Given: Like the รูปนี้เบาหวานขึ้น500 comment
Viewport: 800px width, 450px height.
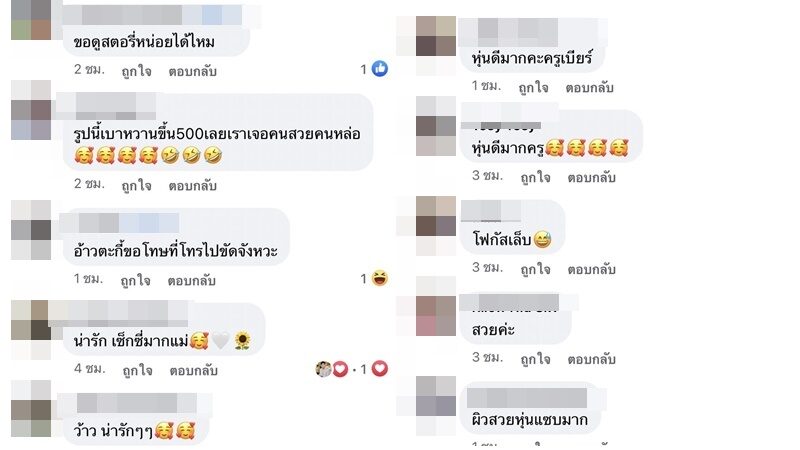Looking at the screenshot, I should [x=136, y=185].
